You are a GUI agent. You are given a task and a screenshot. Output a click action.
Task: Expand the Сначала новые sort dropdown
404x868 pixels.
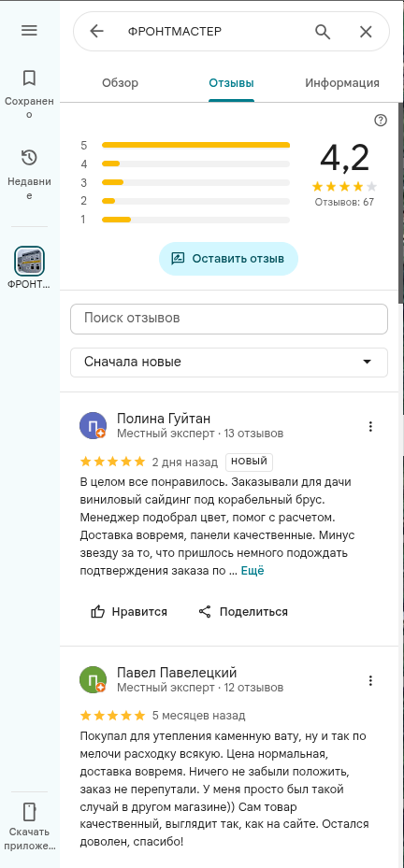coord(229,362)
